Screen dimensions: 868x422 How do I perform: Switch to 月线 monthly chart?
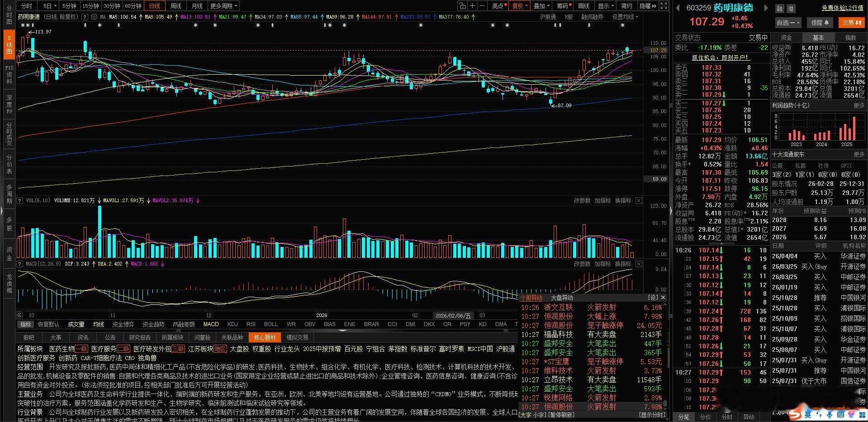coord(197,6)
